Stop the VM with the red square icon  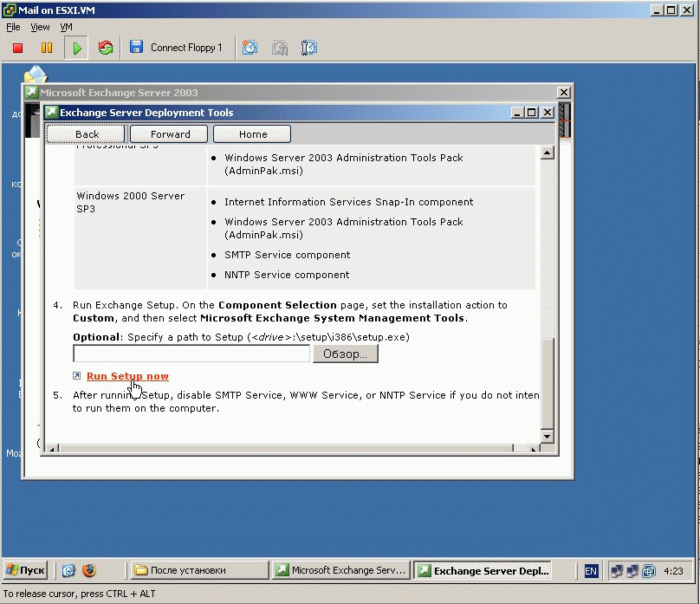(x=18, y=48)
